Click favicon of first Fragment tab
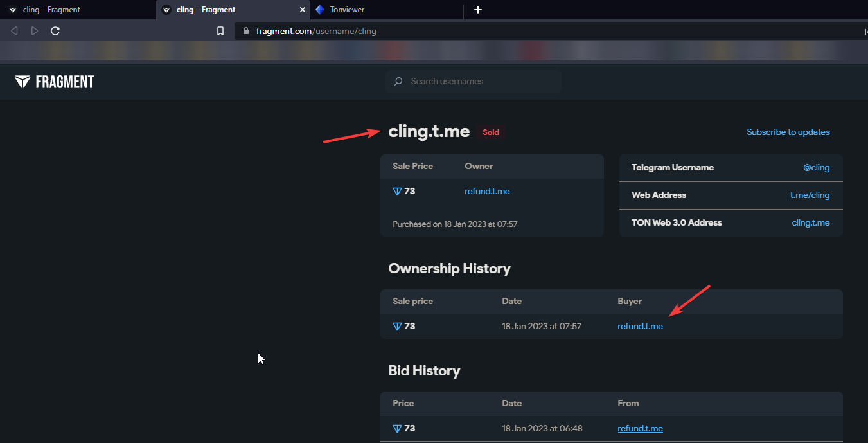 (x=13, y=10)
